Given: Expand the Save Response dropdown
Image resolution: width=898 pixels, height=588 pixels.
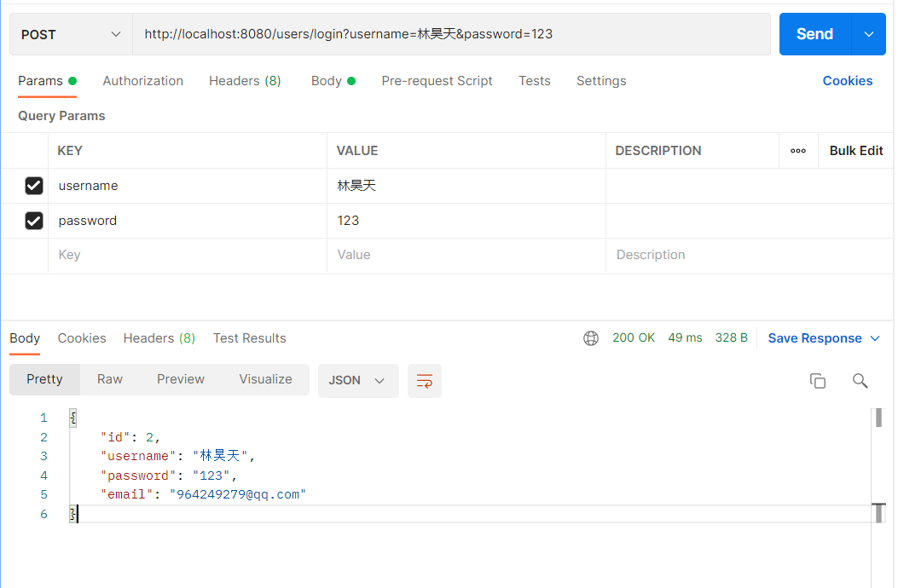Looking at the screenshot, I should coord(874,338).
